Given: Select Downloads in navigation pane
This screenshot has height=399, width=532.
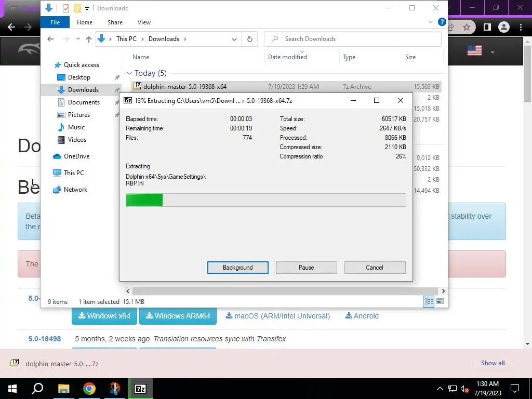Looking at the screenshot, I should 83,90.
